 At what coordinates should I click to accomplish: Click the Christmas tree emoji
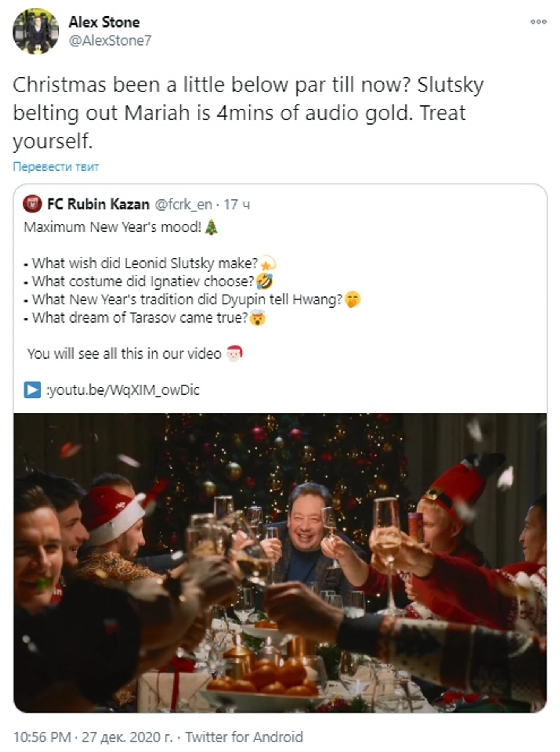(x=211, y=227)
